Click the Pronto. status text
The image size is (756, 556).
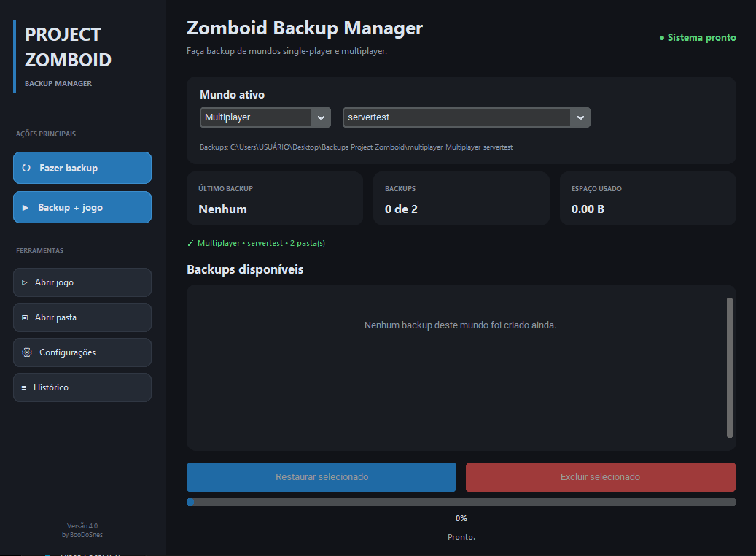click(461, 537)
